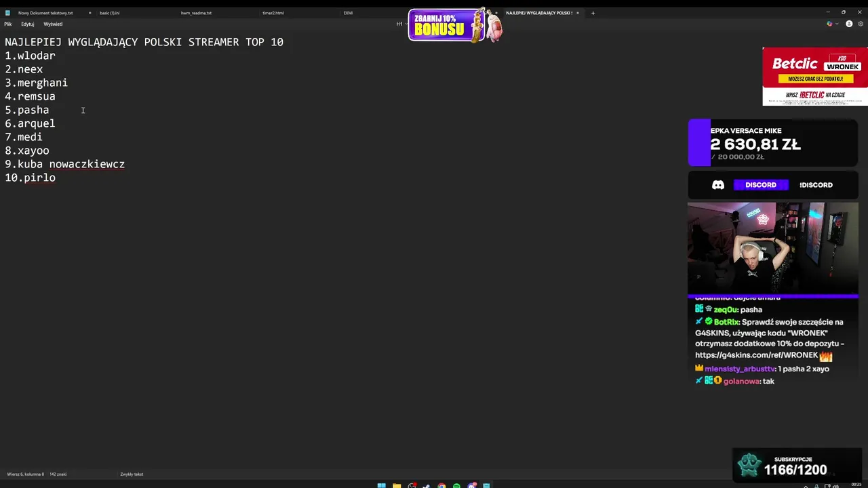
Task: Open the g4skins.com/ref/WRONEK link in chat
Action: click(x=756, y=355)
